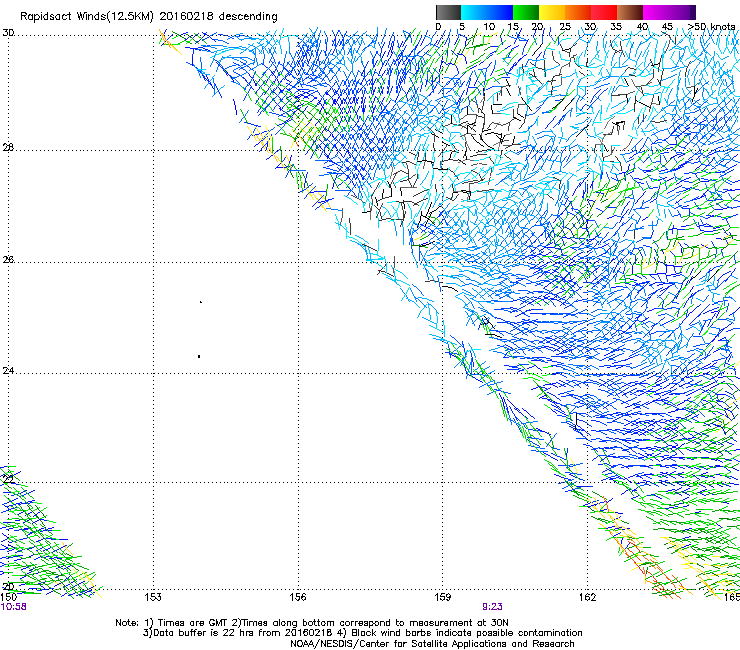Click the purple swath time '10:58'
Image resolution: width=740 pixels, height=650 pixels.
14,607
